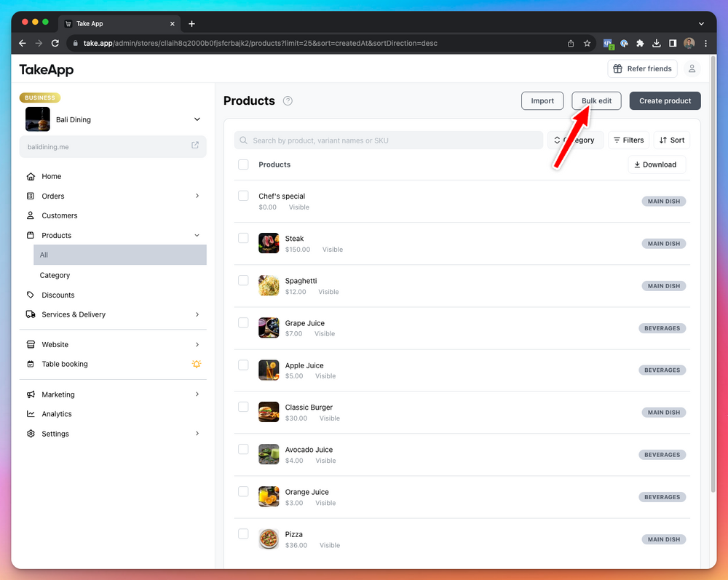Click the Pizza product image
Viewport: 728px width, 580px height.
pyautogui.click(x=269, y=539)
